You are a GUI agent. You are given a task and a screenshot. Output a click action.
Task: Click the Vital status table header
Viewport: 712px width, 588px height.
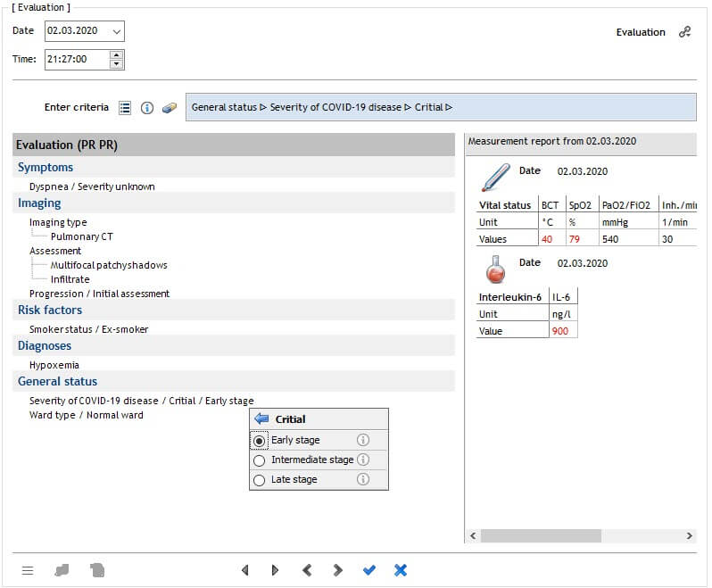[x=504, y=205]
